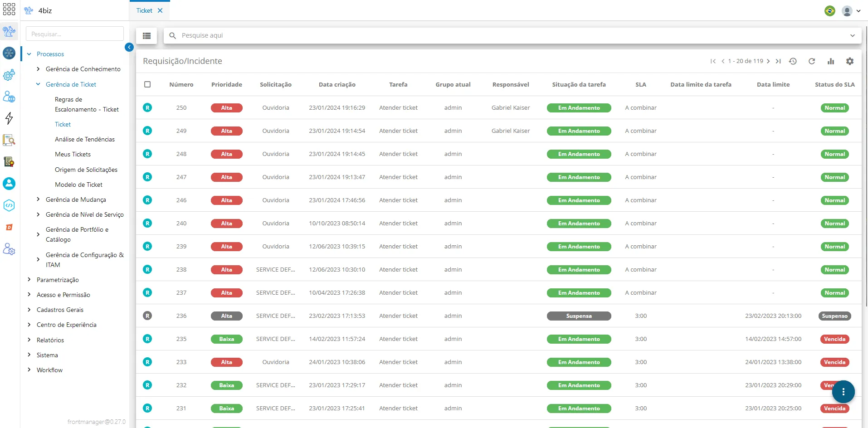Expand Parametrização section

click(29, 280)
